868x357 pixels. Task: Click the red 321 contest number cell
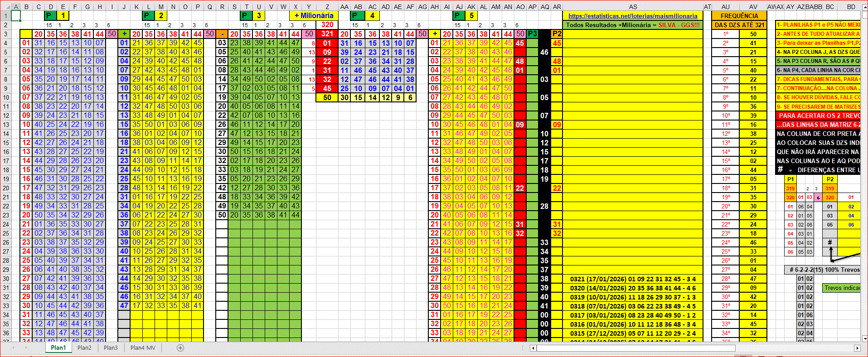(x=327, y=34)
